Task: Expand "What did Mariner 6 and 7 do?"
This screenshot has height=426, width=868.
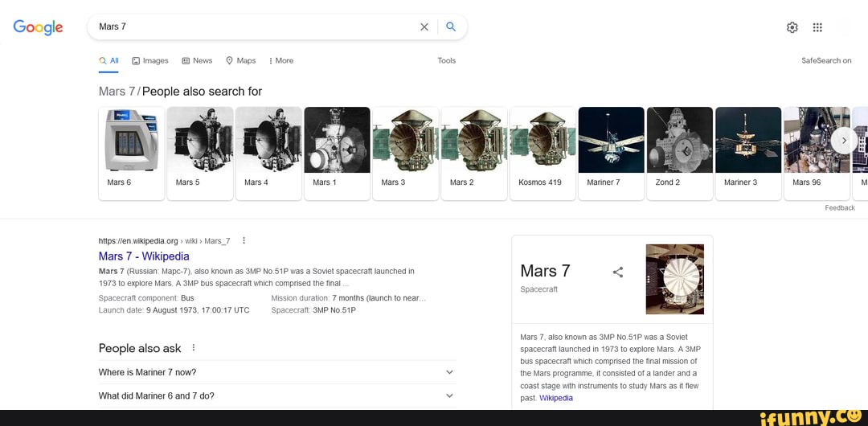Action: point(449,395)
